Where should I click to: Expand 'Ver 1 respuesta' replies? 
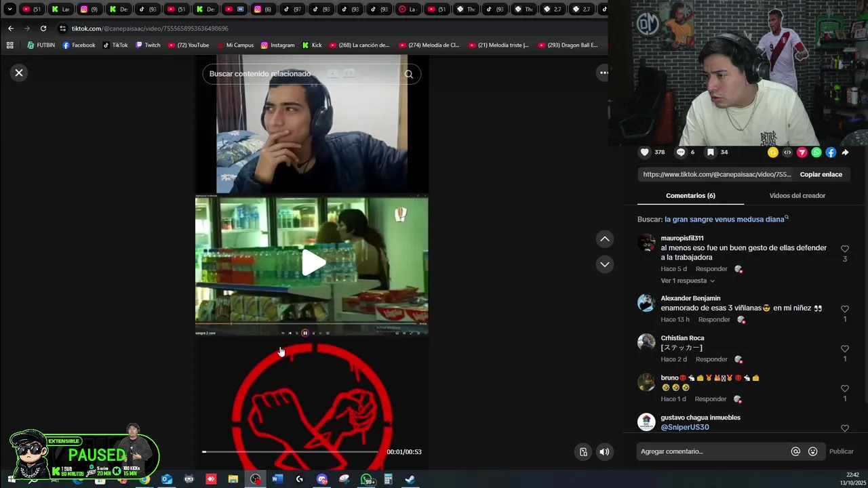[x=688, y=281]
